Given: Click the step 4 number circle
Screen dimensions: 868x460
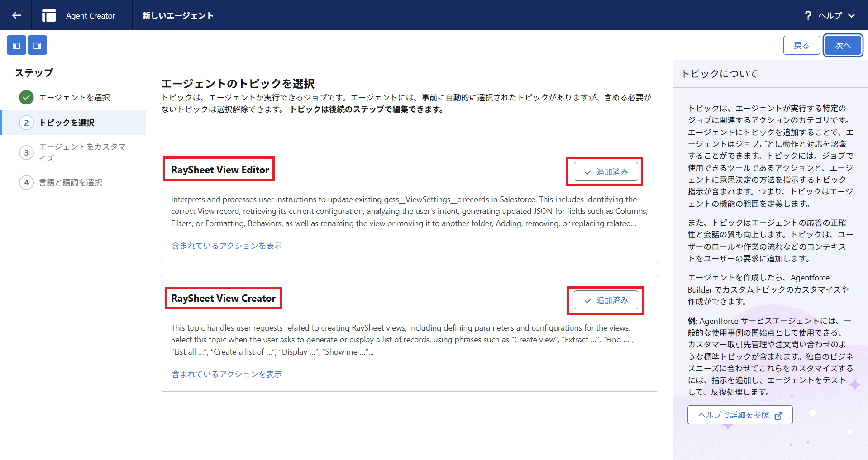Looking at the screenshot, I should pos(26,183).
